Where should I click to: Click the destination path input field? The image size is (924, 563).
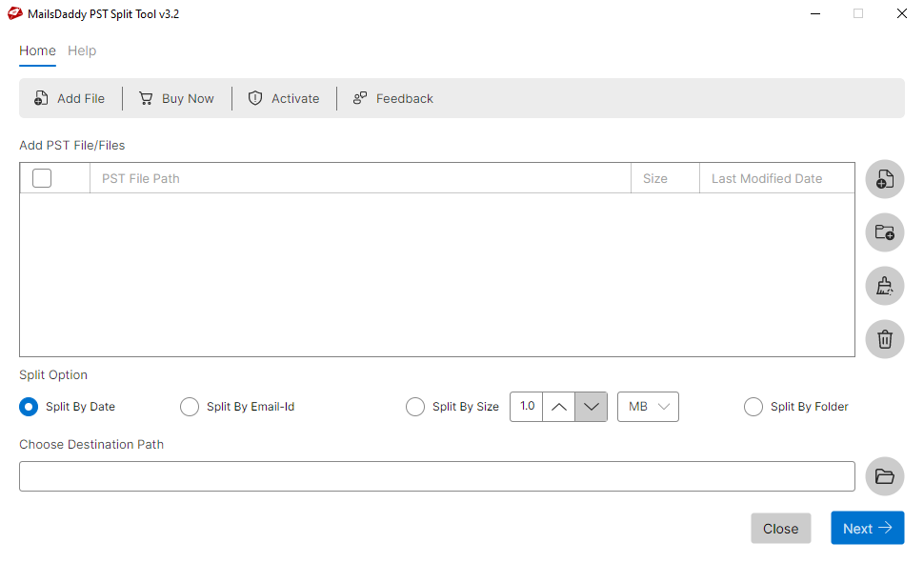click(x=436, y=476)
